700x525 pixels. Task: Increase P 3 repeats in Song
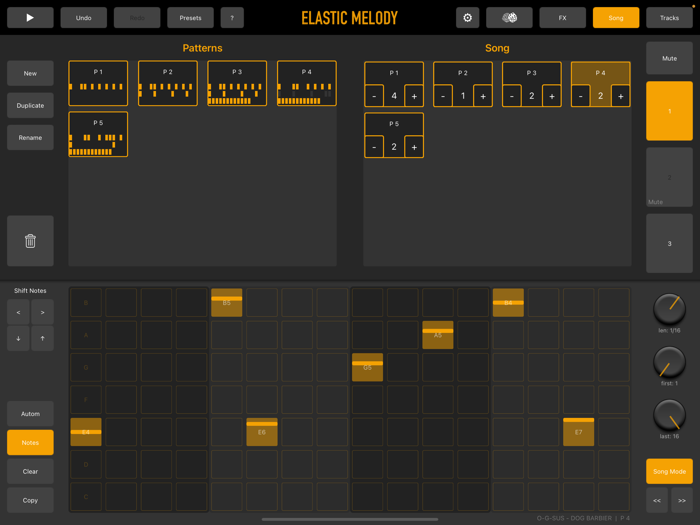pos(552,96)
